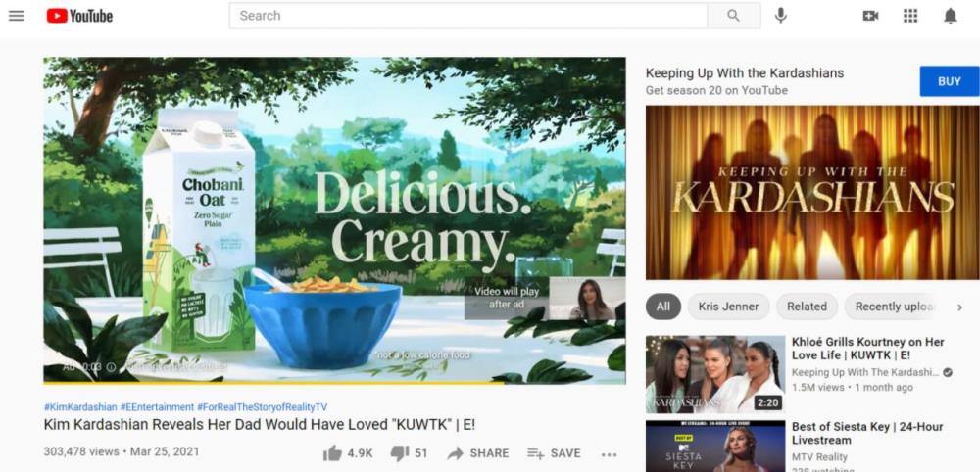Open 'Best of Siesta Key | 24-Hour Livestream' title
The image size is (980, 472).
click(867, 433)
